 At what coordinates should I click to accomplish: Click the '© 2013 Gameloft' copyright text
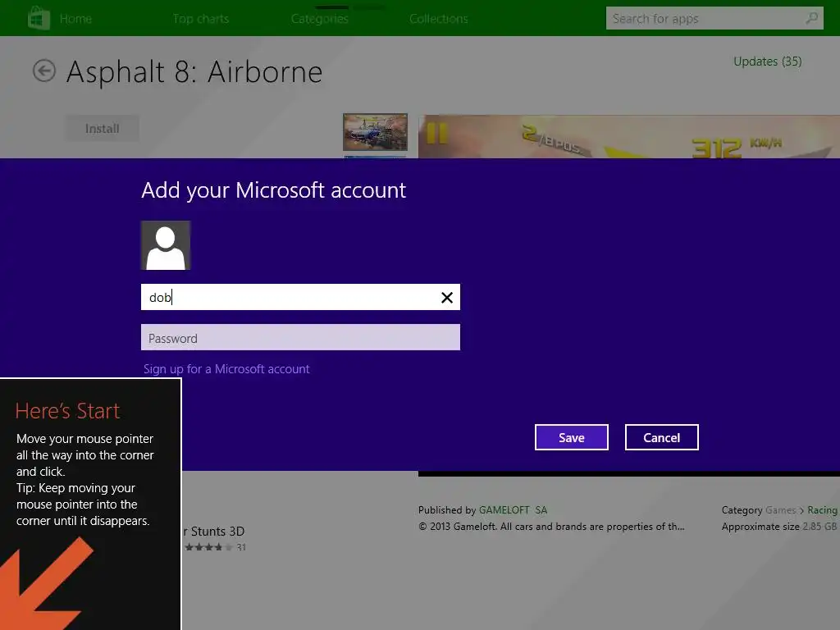coord(551,527)
